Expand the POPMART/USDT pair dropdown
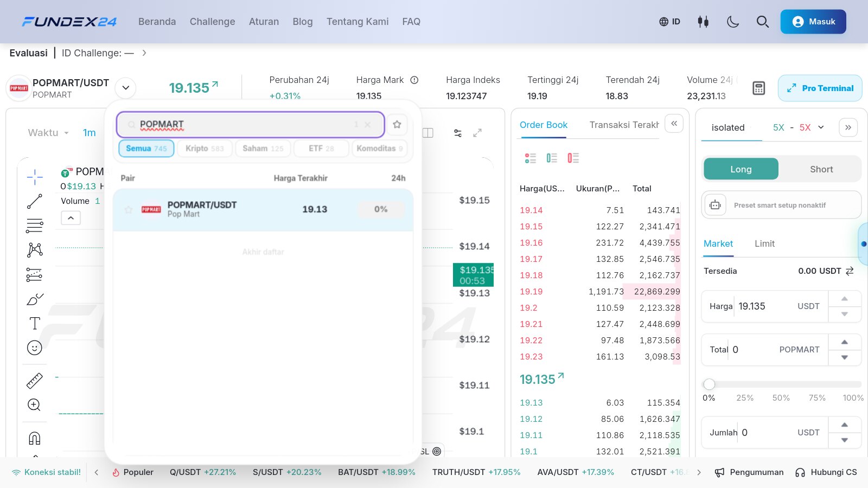This screenshot has height=488, width=868. click(126, 88)
